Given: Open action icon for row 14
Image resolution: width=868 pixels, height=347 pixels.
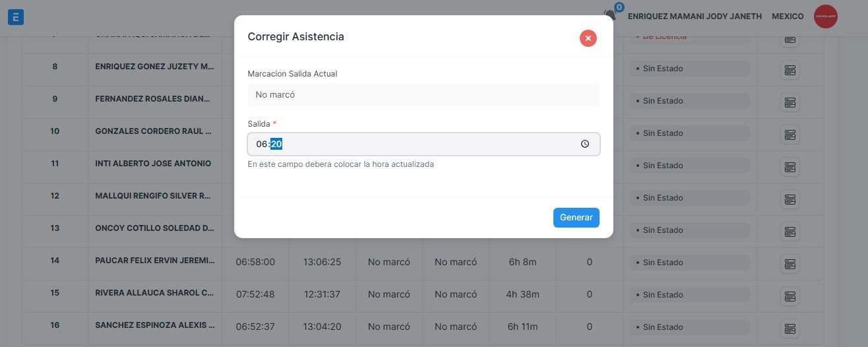Looking at the screenshot, I should 790,264.
